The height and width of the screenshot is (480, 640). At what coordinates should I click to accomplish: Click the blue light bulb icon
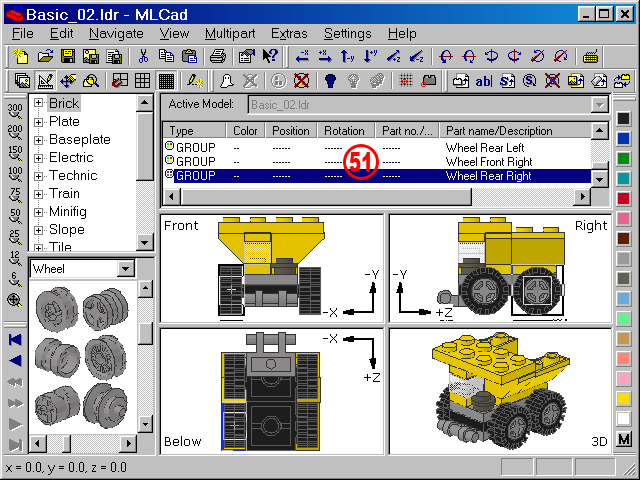pos(330,80)
